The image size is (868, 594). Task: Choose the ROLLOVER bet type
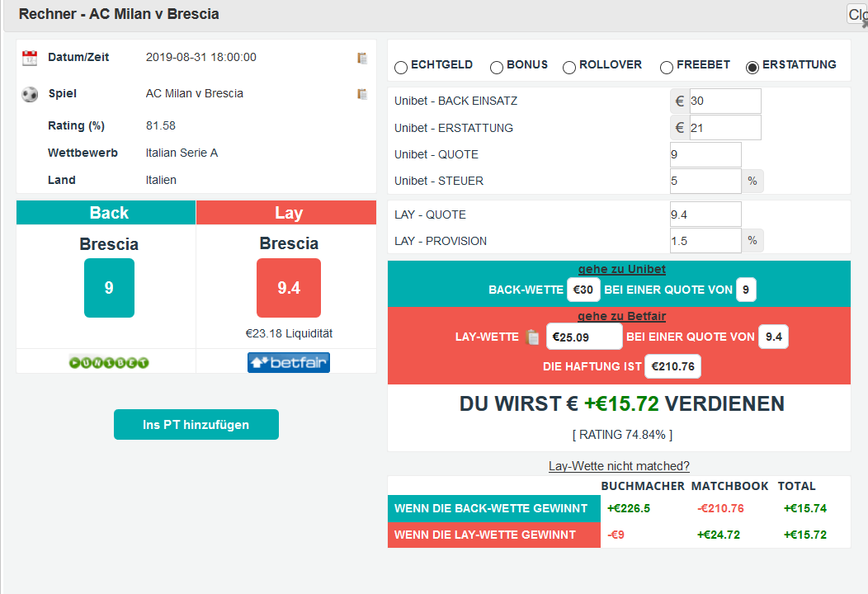point(569,68)
